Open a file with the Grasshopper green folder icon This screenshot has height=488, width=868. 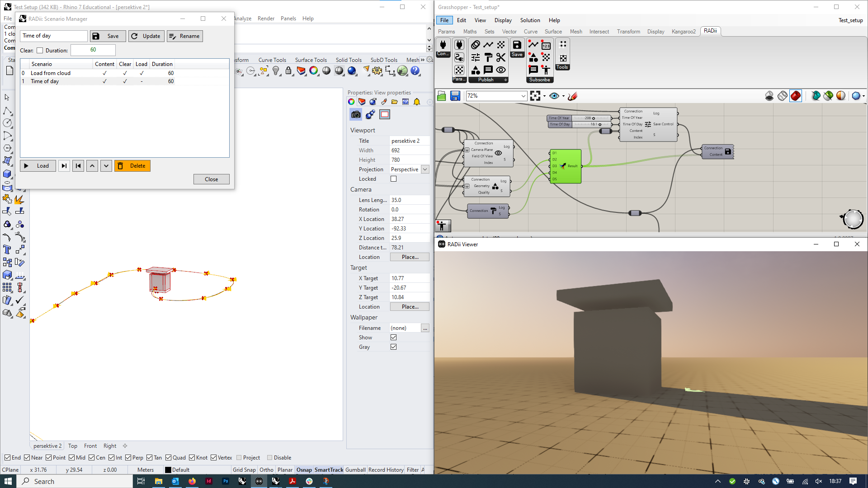point(442,96)
